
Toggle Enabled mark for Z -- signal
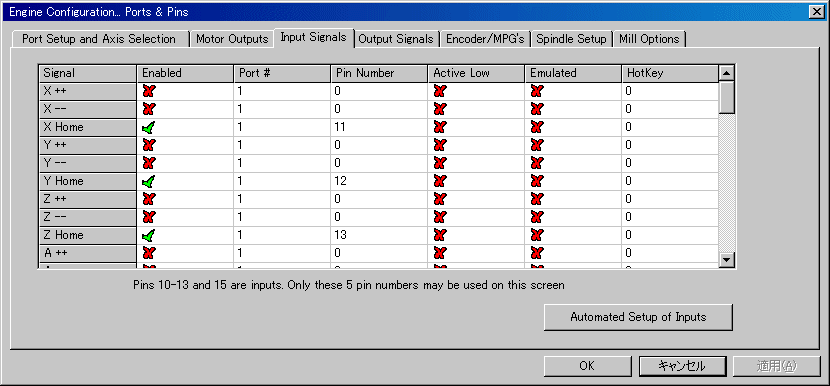click(x=149, y=217)
